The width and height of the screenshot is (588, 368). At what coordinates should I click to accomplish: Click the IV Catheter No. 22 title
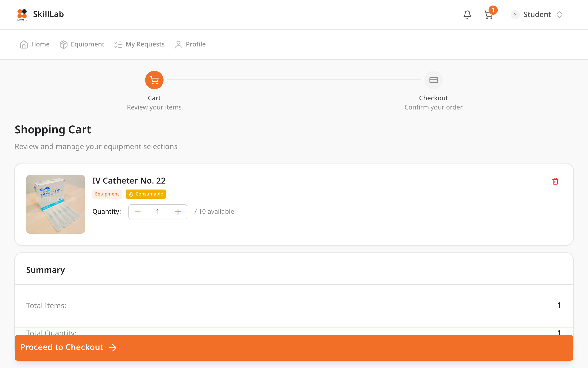pos(129,181)
